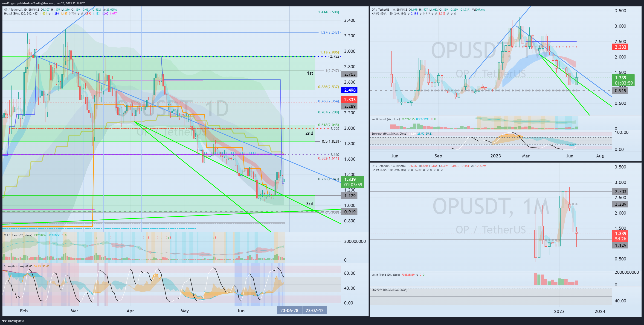Select the OP / TetherUS 1M BINANCE legend title
Viewport: 644px width, 325px height.
pos(389,166)
